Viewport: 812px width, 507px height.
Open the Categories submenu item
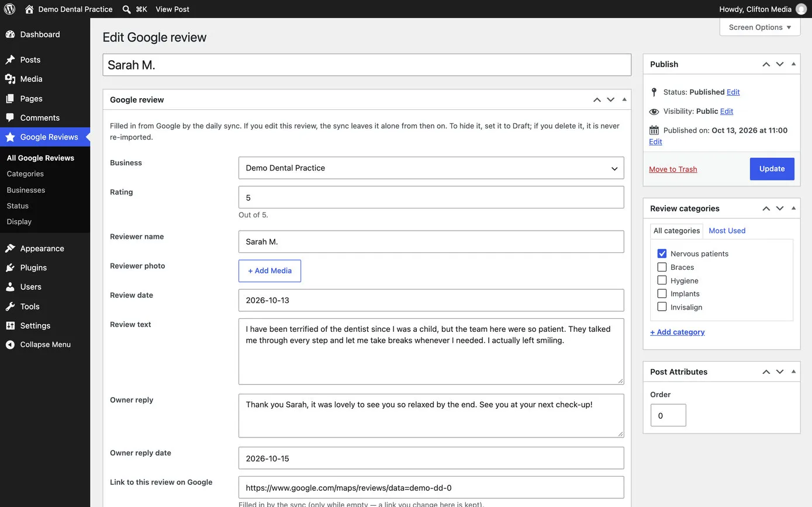point(25,173)
